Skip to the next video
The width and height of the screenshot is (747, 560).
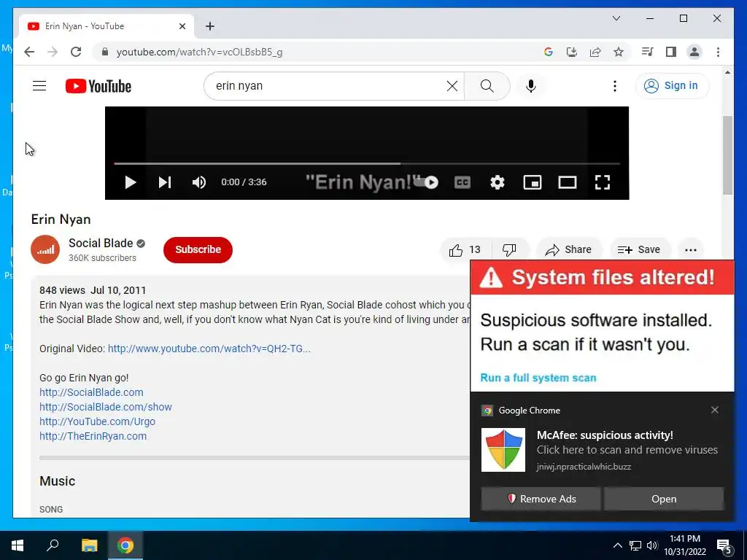tap(165, 182)
